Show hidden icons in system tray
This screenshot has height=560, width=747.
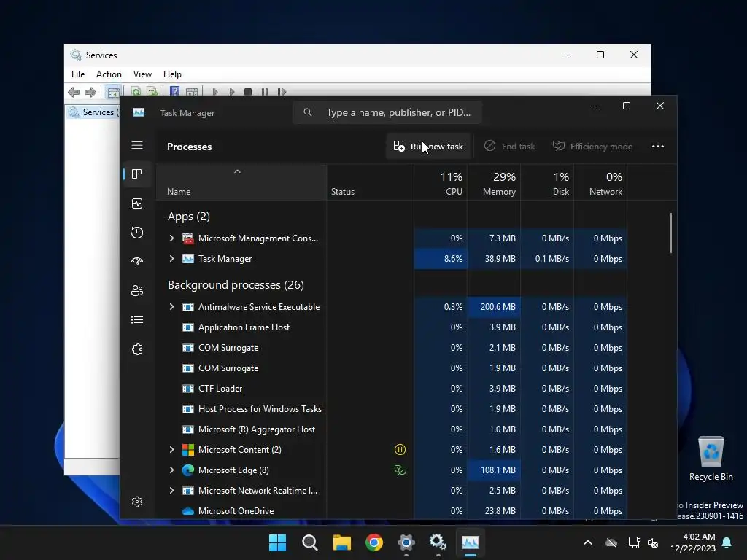588,542
